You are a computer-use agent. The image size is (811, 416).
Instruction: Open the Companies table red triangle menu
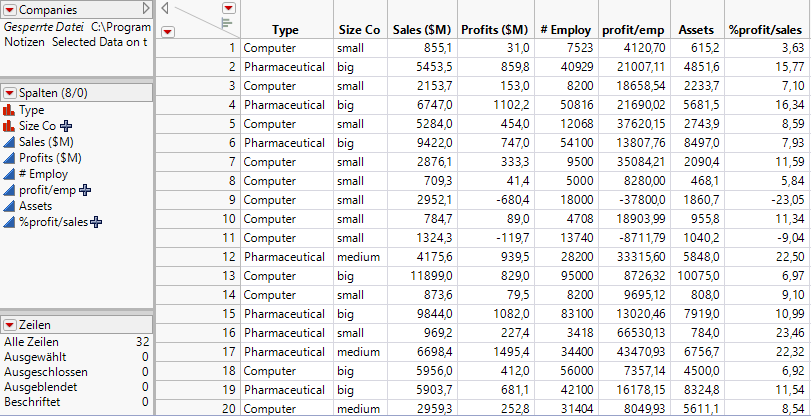10,10
